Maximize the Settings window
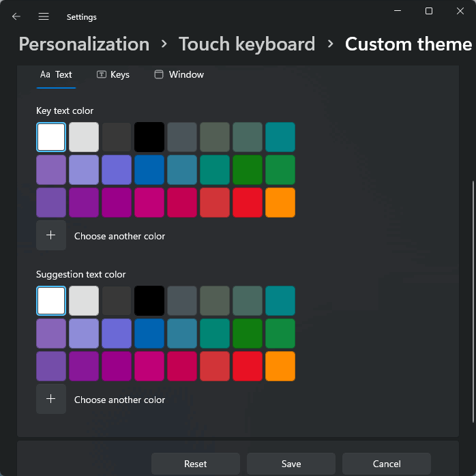This screenshot has height=476, width=476. [x=429, y=11]
